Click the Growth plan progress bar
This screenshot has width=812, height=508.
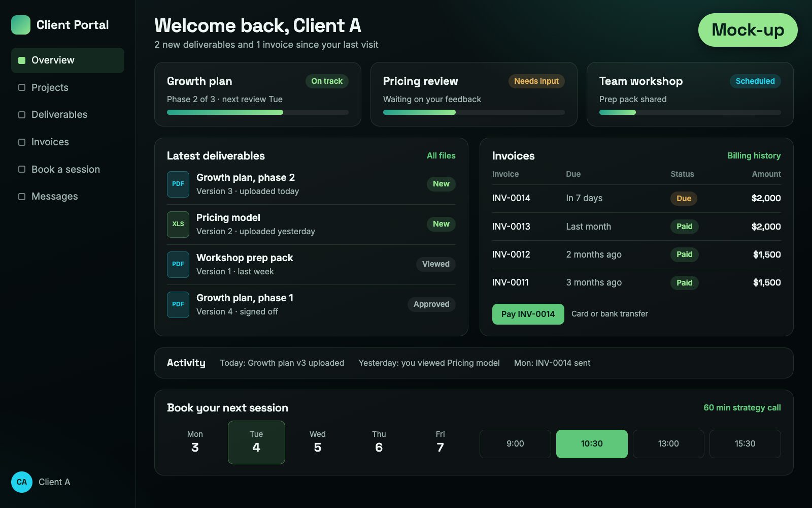click(258, 112)
